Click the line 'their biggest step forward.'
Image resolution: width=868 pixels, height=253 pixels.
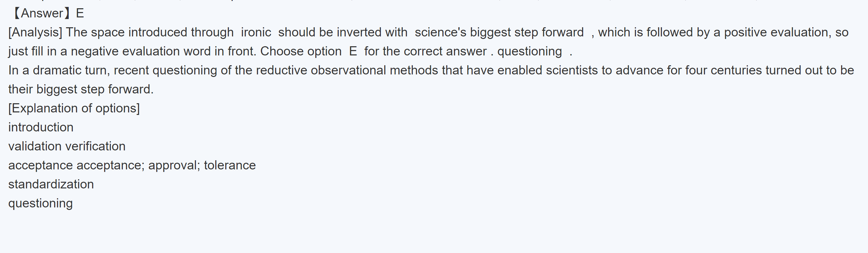(x=81, y=89)
